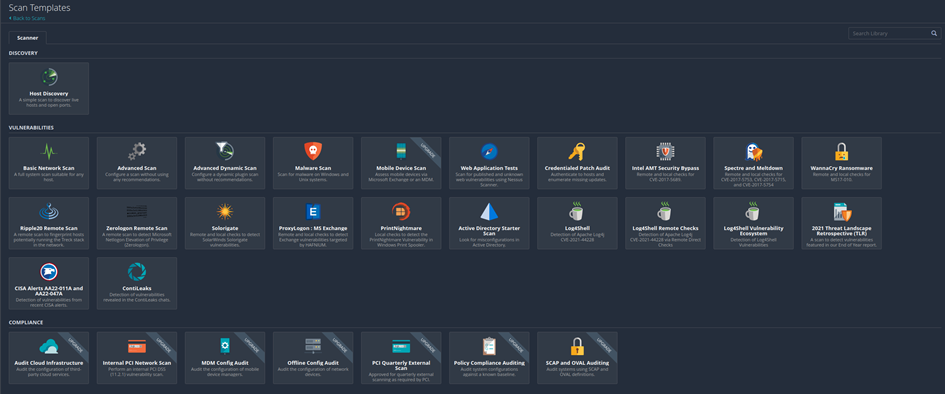Go Back to Scans
This screenshot has height=394, width=945.
(27, 18)
